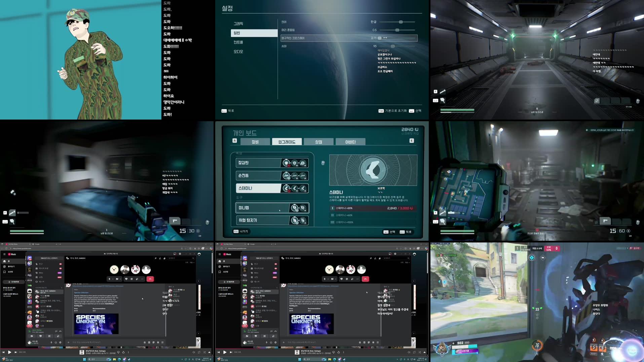Expand the YouTube Music player panel
Viewport: 644px width, 362px height.
209,352
